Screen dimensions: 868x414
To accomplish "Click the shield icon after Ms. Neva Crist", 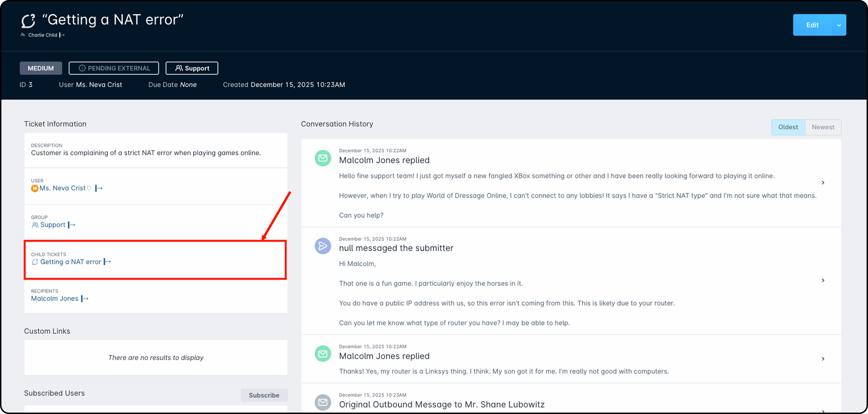I will coord(89,188).
